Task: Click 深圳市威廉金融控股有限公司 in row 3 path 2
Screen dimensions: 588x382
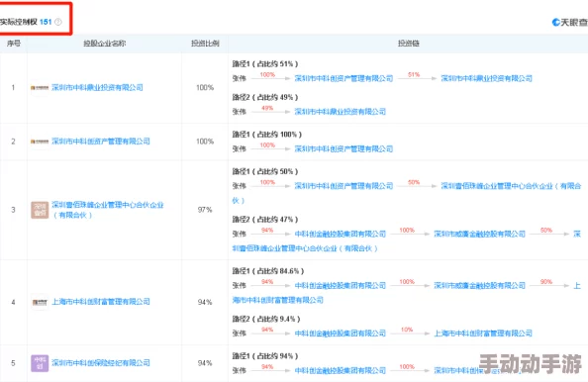Action: tap(480, 234)
